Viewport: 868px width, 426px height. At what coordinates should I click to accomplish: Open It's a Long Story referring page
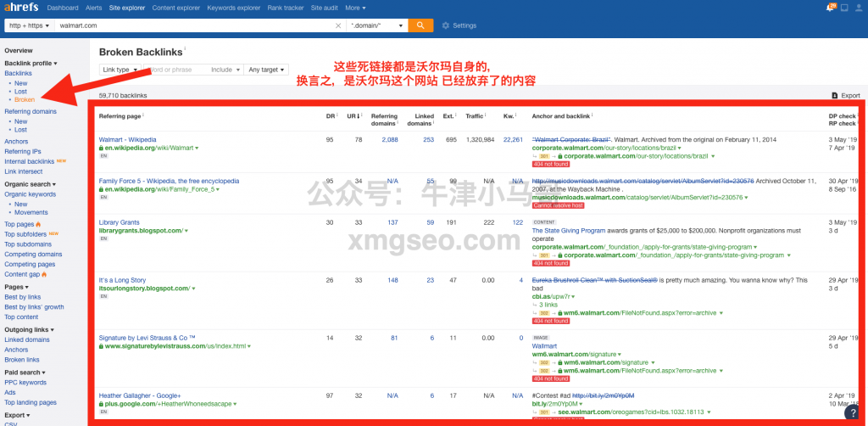coord(122,280)
